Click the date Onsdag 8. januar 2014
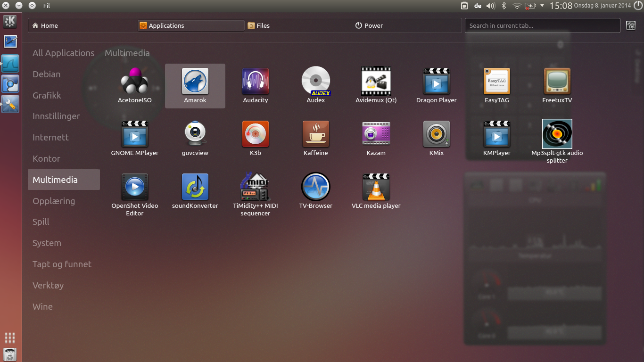Image resolution: width=644 pixels, height=362 pixels. tap(602, 6)
